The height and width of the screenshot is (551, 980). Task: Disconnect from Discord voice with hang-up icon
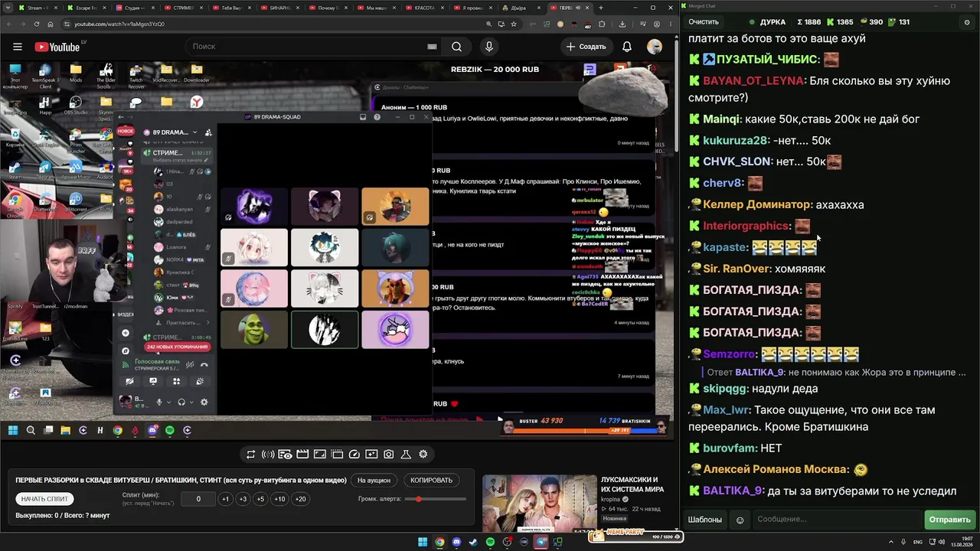pyautogui.click(x=204, y=365)
